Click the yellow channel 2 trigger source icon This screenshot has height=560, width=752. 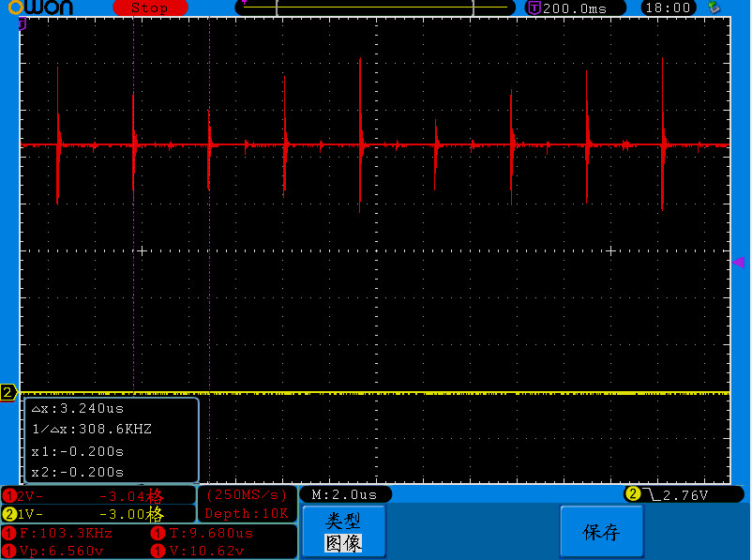click(x=633, y=493)
